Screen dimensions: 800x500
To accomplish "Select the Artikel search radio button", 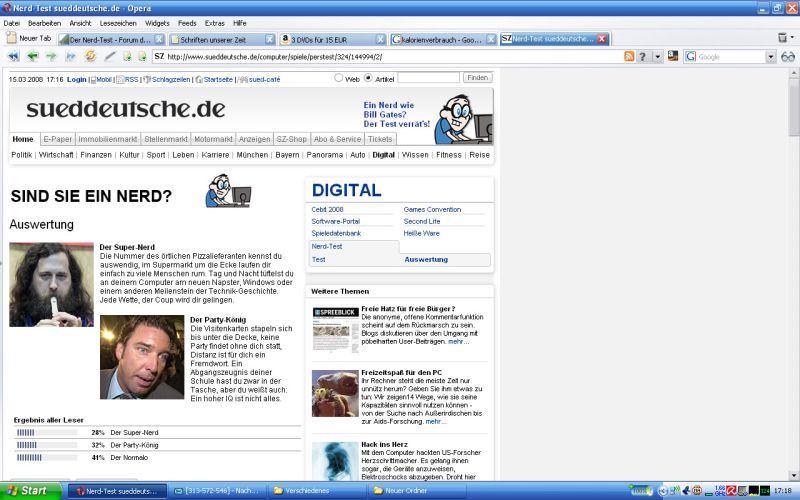I will (x=368, y=78).
